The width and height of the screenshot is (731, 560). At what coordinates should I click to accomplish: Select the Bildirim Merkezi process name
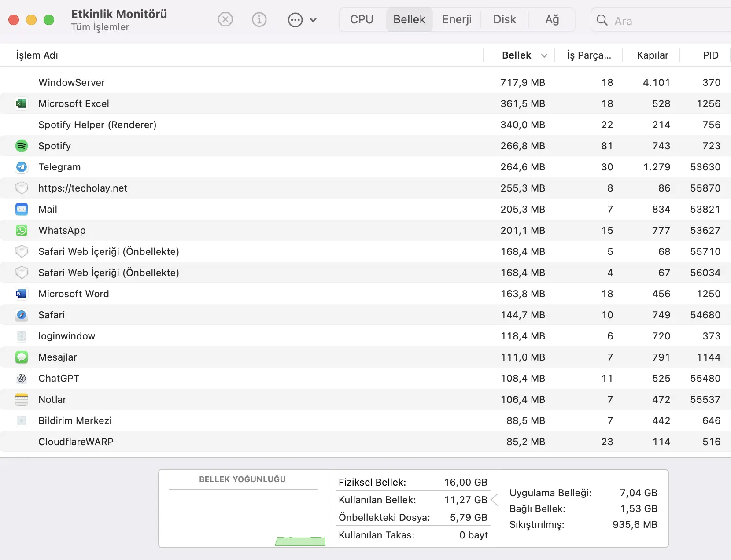pos(75,420)
